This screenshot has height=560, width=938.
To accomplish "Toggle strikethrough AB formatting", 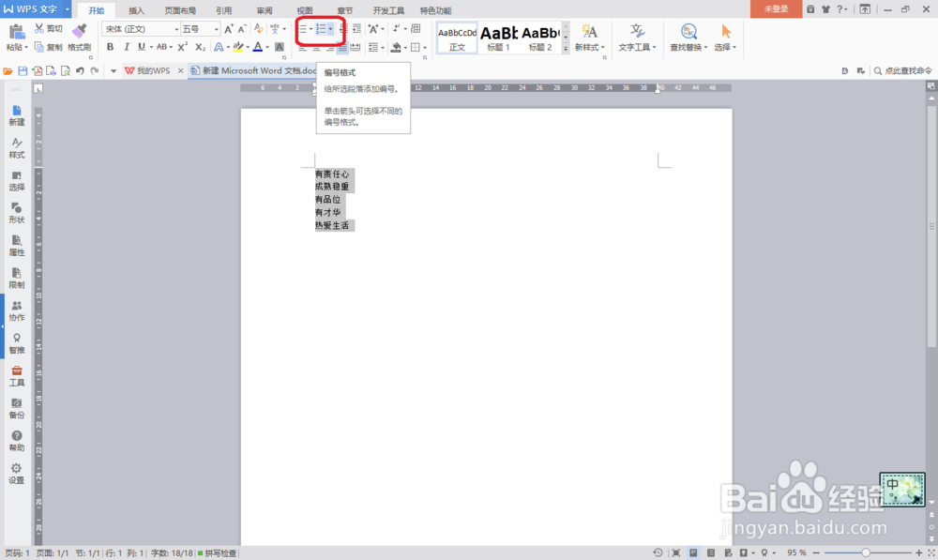I will click(x=161, y=47).
